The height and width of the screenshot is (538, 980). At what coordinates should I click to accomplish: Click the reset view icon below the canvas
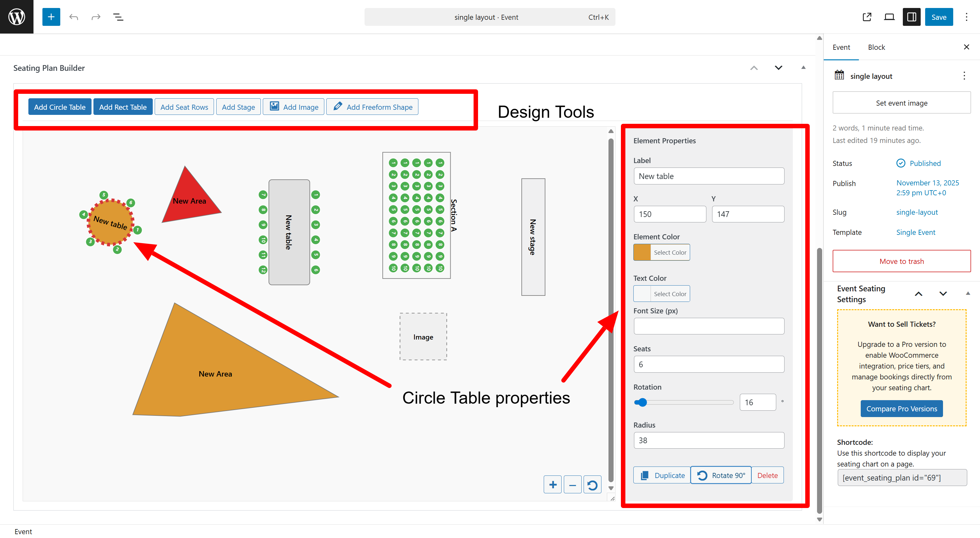coord(592,484)
